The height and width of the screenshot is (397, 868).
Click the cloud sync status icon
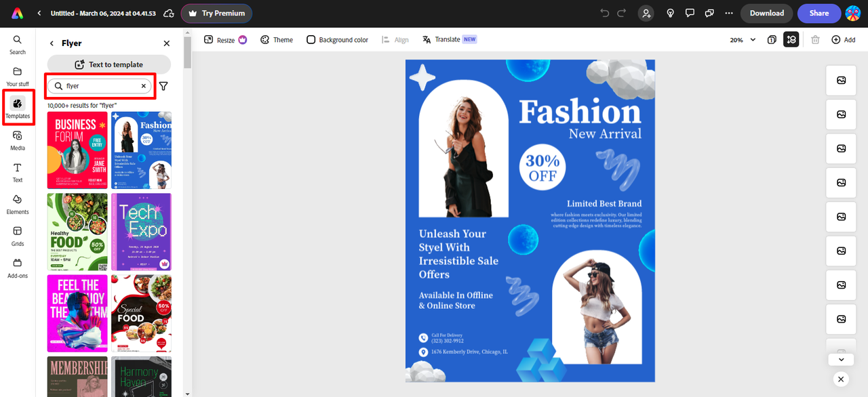point(169,14)
